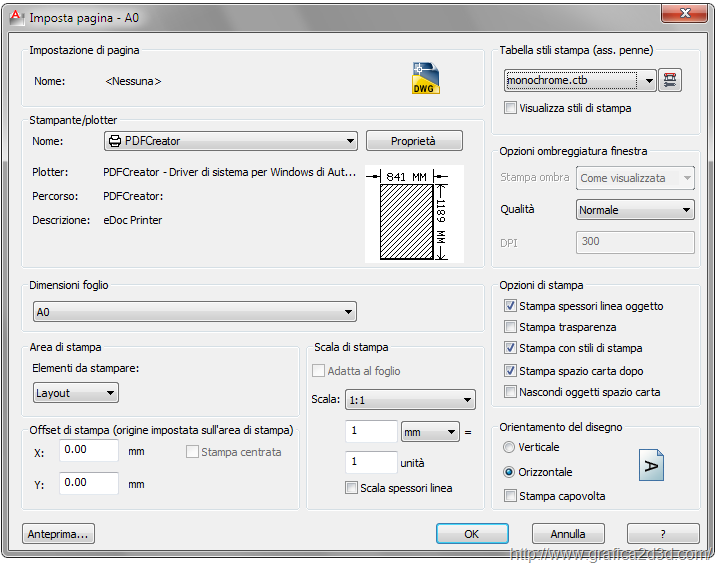Toggle Stampa trasparenza checkbox
The width and height of the screenshot is (722, 565).
pos(511,327)
